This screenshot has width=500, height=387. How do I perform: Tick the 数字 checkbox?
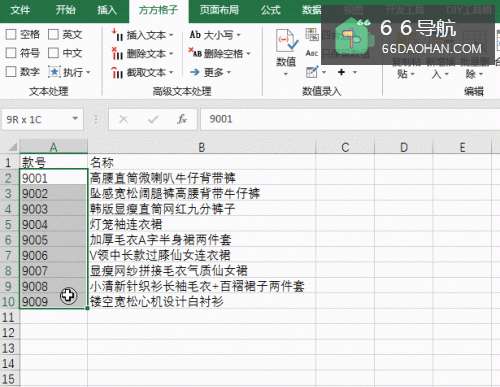click(11, 72)
